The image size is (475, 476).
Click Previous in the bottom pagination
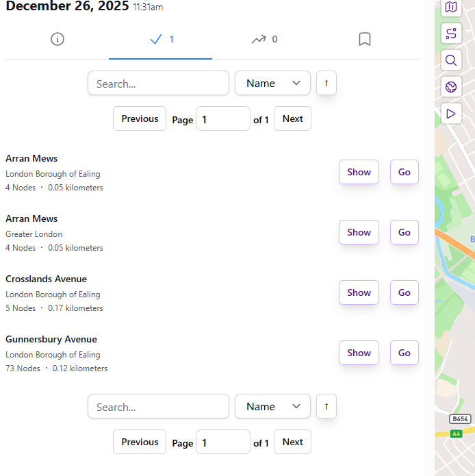[x=140, y=442]
